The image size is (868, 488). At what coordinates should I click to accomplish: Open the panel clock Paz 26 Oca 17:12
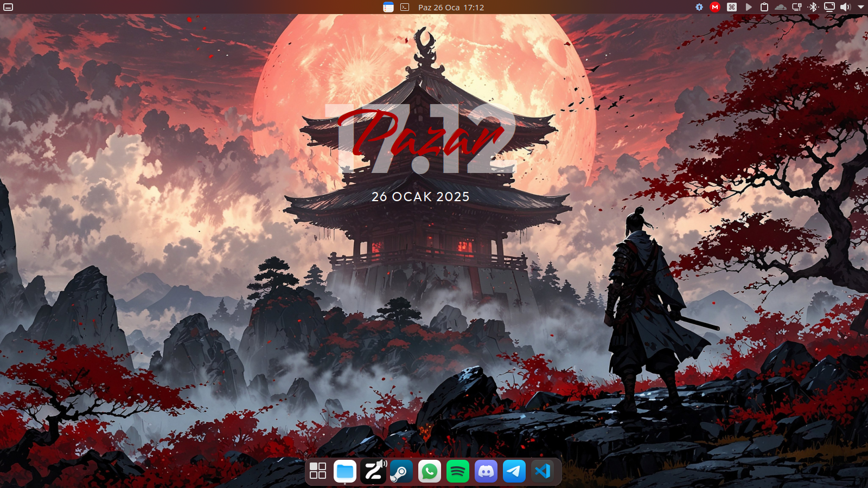pyautogui.click(x=451, y=8)
